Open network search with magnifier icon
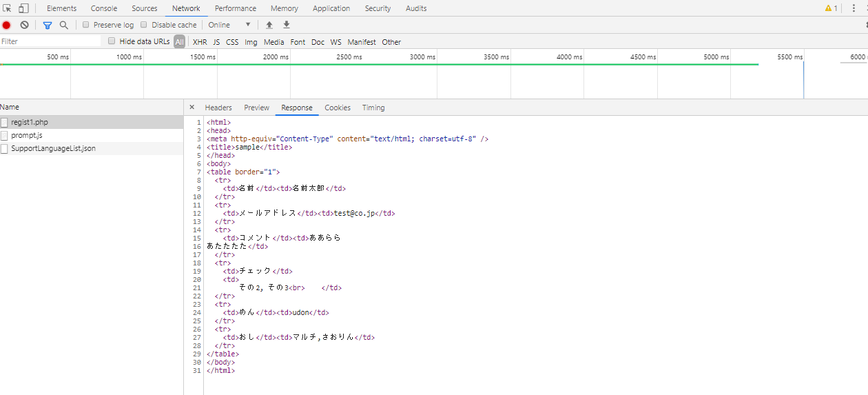 64,25
